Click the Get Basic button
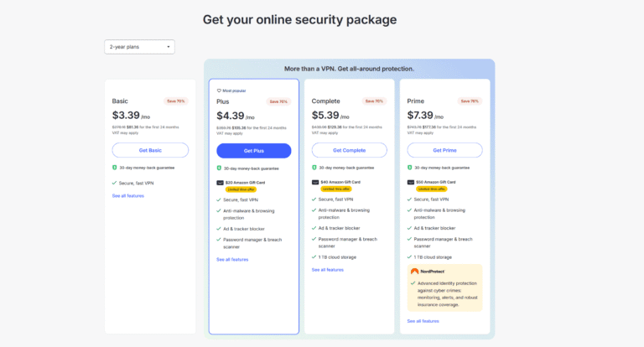 click(x=150, y=150)
